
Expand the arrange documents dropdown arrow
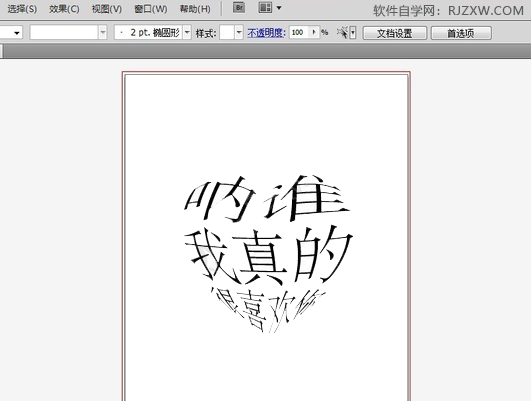pos(279,7)
